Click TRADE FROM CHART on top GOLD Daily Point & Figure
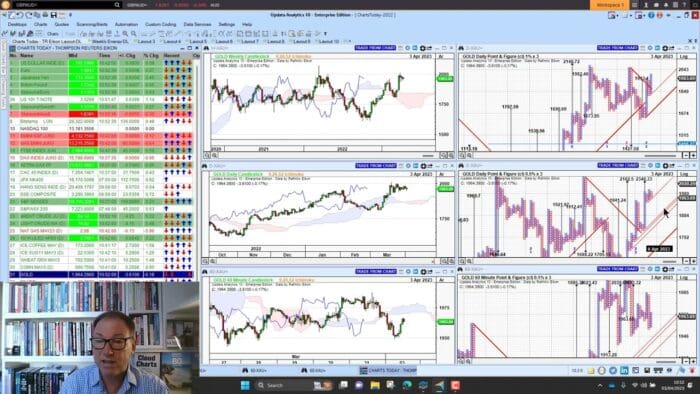700x394 pixels. tap(618, 48)
